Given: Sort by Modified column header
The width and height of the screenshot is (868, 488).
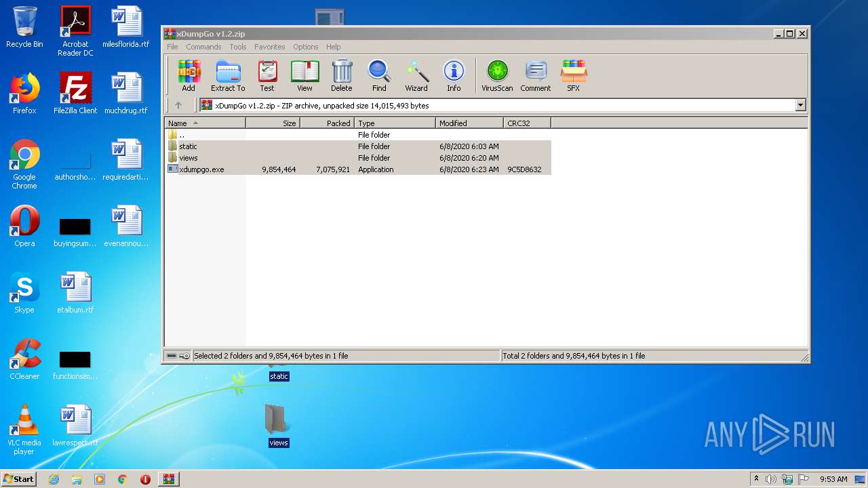Looking at the screenshot, I should 469,123.
